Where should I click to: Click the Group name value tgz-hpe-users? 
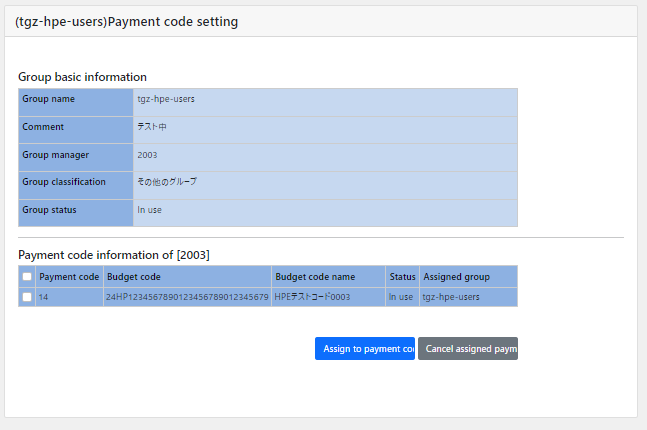[x=166, y=99]
